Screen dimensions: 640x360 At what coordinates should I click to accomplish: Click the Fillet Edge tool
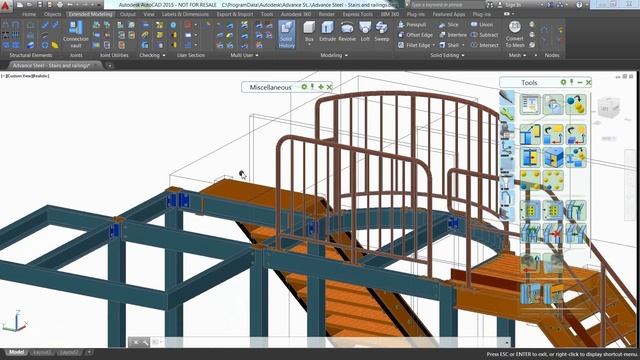(414, 45)
